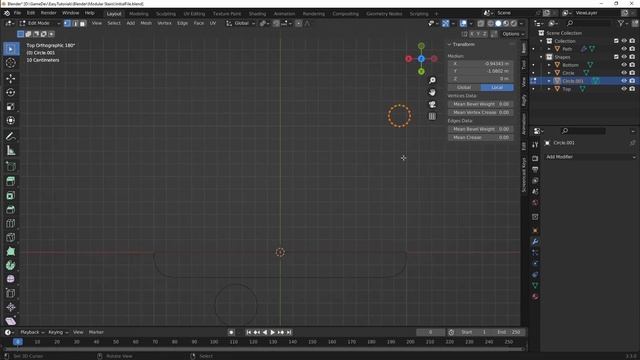Toggle Shapes collection exclude checkbox
This screenshot has height=360, width=640.
[x=616, y=57]
